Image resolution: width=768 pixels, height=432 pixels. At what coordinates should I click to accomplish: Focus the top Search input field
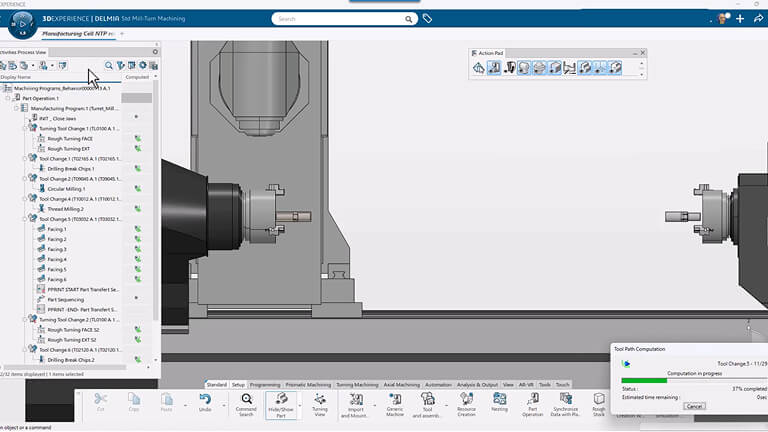click(339, 19)
